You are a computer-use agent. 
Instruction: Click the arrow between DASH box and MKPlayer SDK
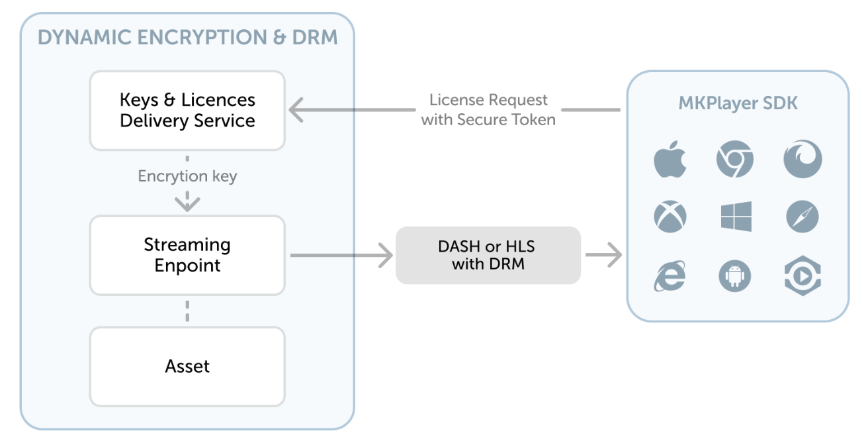pyautogui.click(x=605, y=255)
